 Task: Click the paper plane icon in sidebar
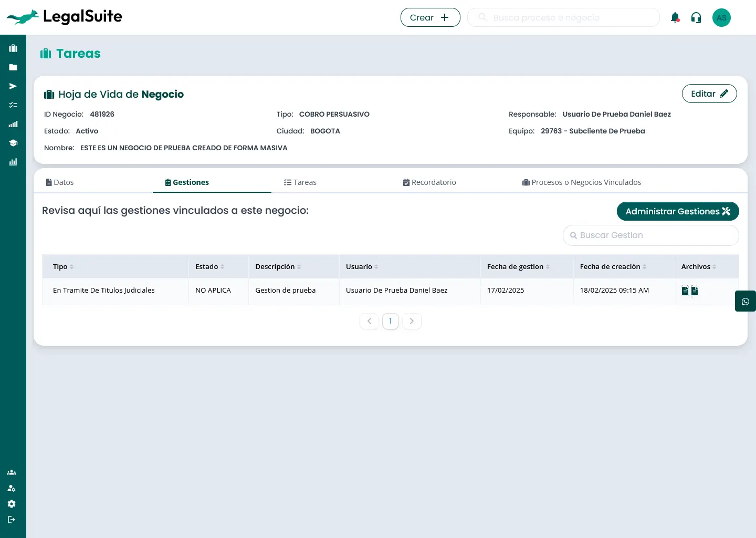pyautogui.click(x=13, y=86)
